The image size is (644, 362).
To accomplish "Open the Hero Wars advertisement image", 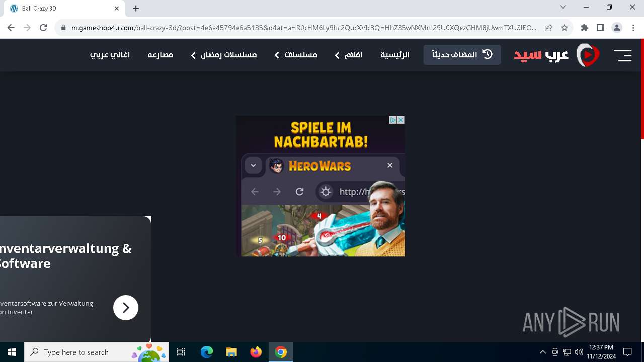I will point(320,186).
